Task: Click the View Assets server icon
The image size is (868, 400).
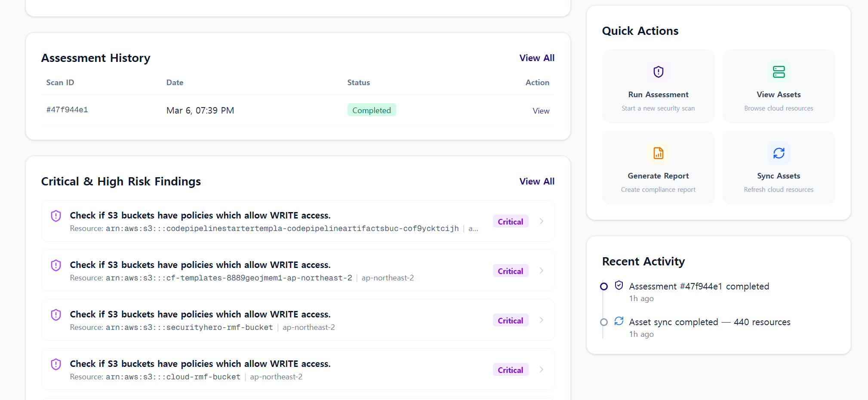Action: [x=779, y=71]
